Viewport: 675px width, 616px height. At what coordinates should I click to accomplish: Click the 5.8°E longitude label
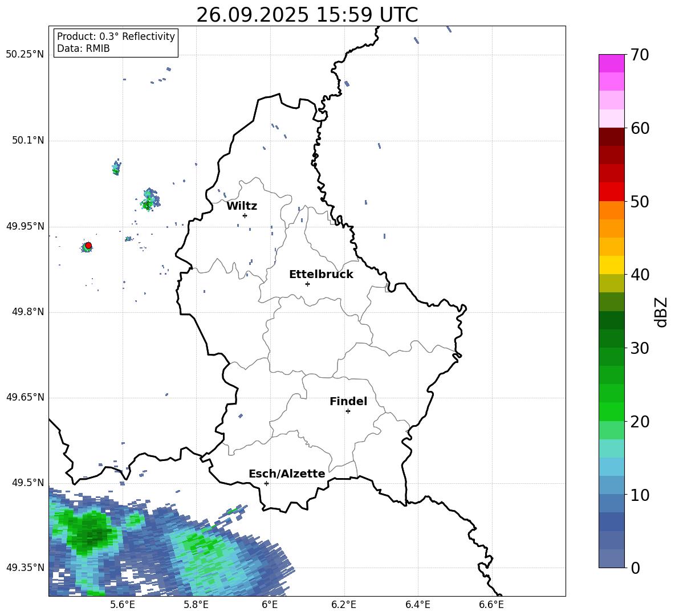point(196,605)
